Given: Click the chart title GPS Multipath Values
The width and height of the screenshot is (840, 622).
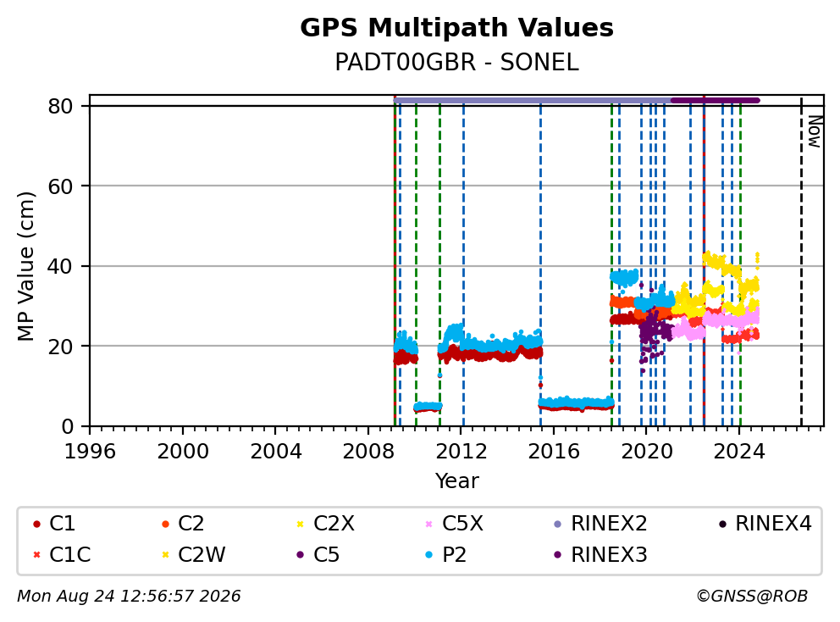Looking at the screenshot, I should pos(456,28).
